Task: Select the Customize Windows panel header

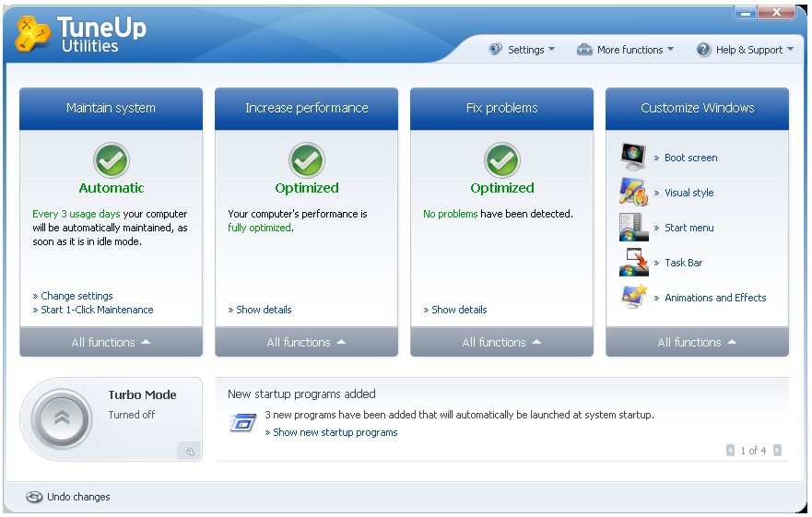Action: pos(697,108)
